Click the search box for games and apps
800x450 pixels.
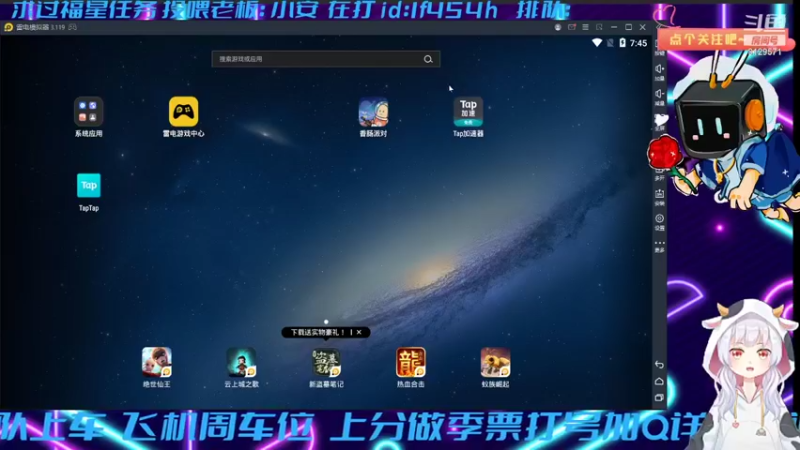pos(326,59)
